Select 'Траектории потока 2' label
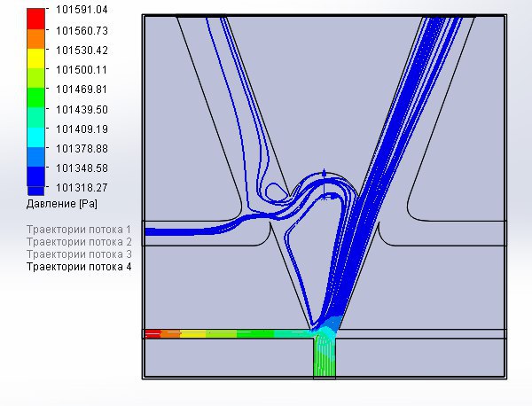The image size is (532, 406). pyautogui.click(x=79, y=242)
